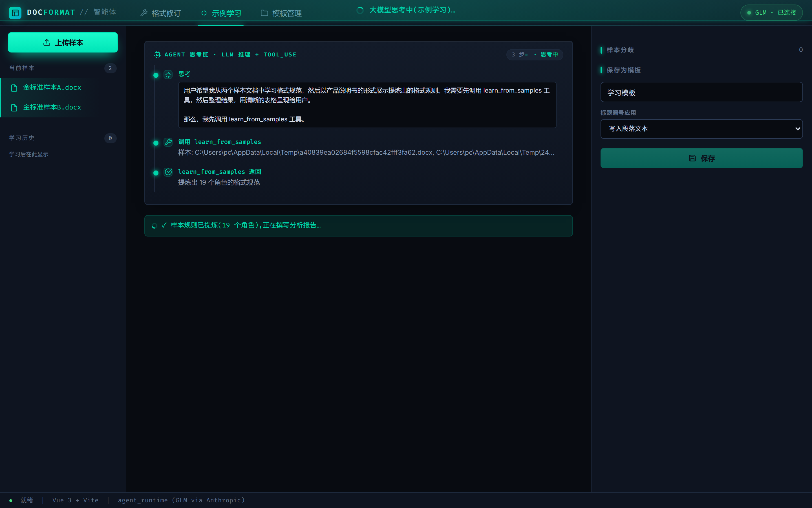The image size is (812, 508).
Task: Click file icon of 金标准样本A.docx
Action: click(14, 88)
